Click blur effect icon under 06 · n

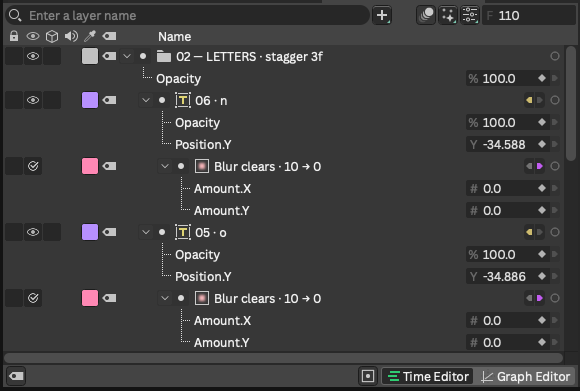(x=202, y=166)
